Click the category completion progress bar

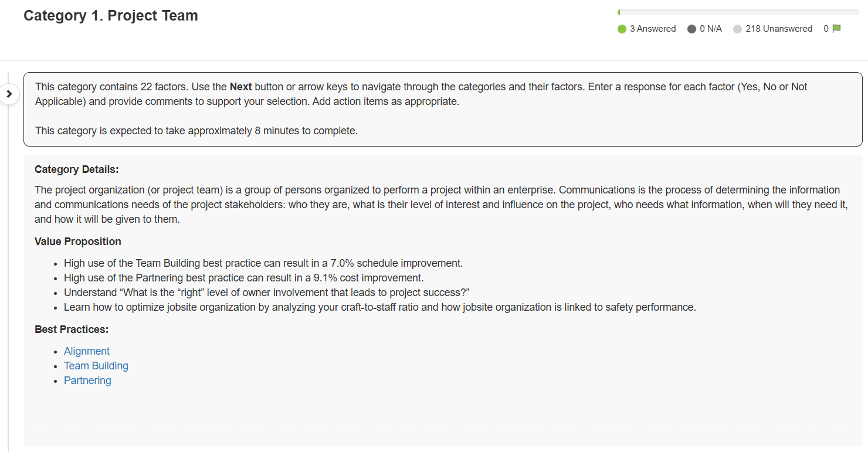tap(738, 12)
